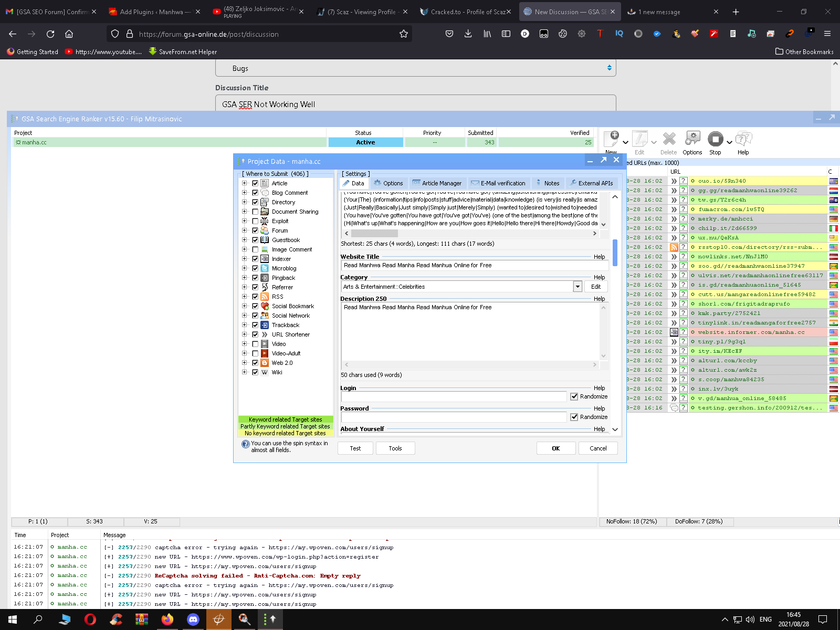The image size is (840, 630).
Task: Enable the Exploit checkbox
Action: coord(255,221)
